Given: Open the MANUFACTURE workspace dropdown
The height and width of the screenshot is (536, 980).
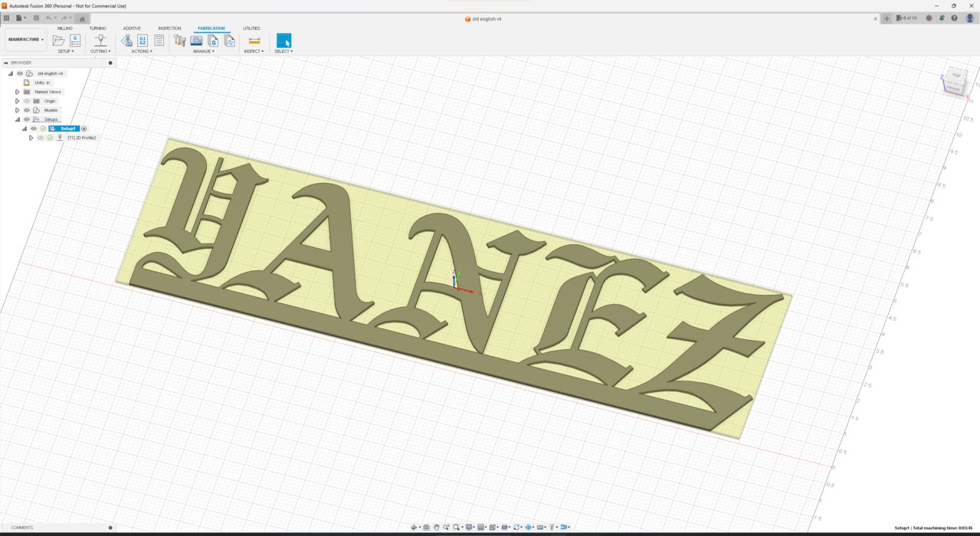Looking at the screenshot, I should [25, 39].
